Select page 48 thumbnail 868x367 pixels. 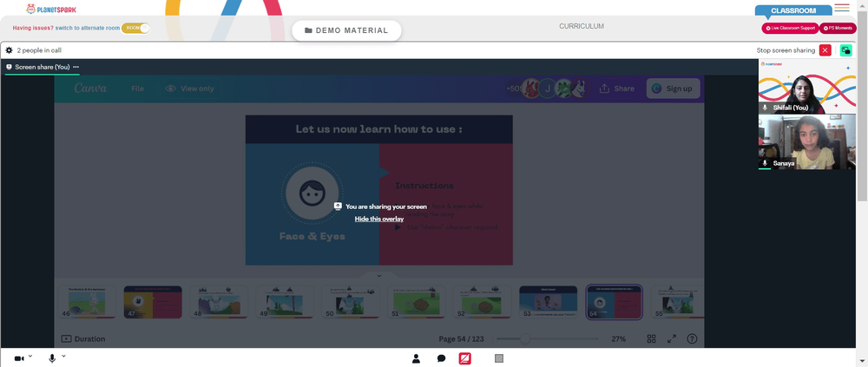click(219, 302)
